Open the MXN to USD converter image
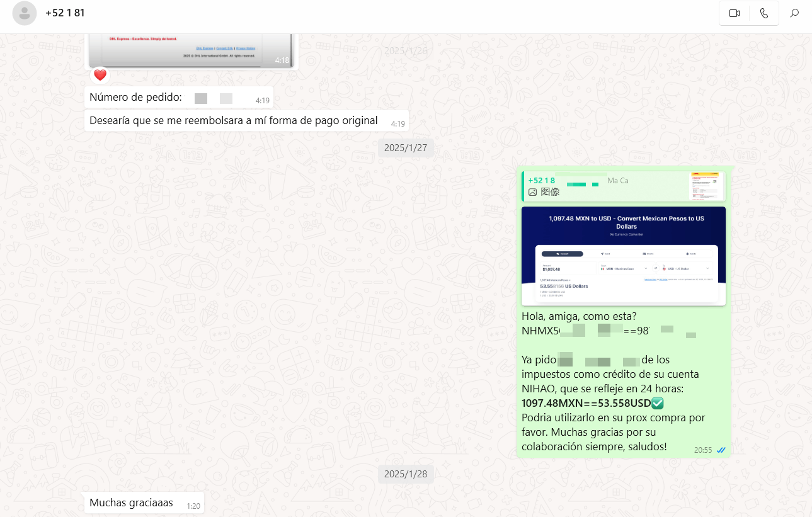812x517 pixels. (x=624, y=256)
